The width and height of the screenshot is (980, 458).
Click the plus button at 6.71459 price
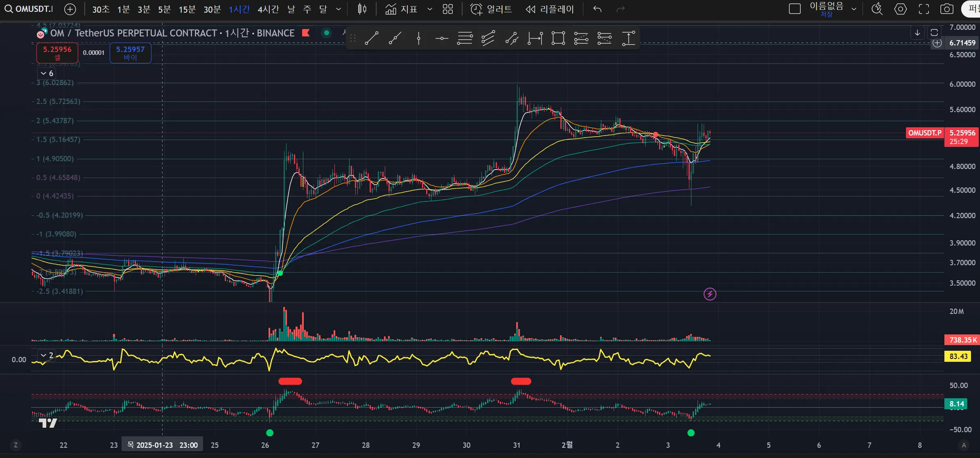point(937,43)
